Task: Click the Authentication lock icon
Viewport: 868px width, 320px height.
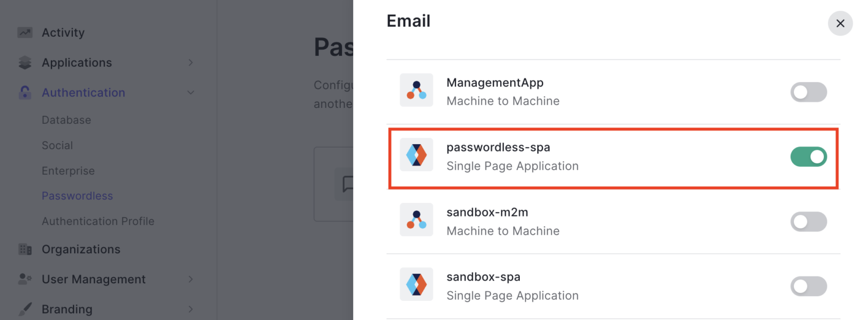Action: point(25,93)
